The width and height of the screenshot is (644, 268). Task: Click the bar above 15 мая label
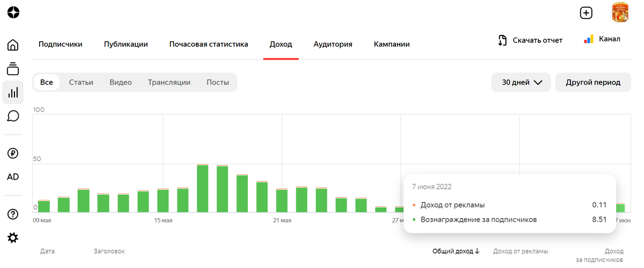tap(163, 200)
